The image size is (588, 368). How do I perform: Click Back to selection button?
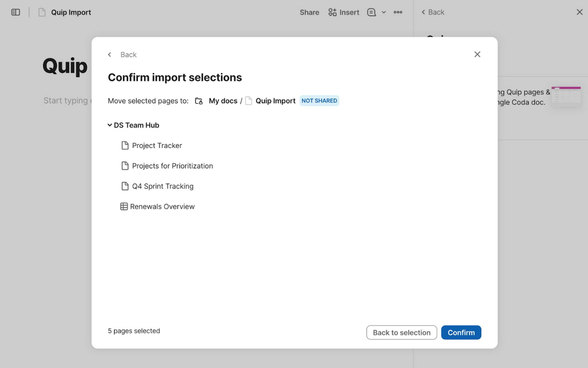(x=401, y=332)
